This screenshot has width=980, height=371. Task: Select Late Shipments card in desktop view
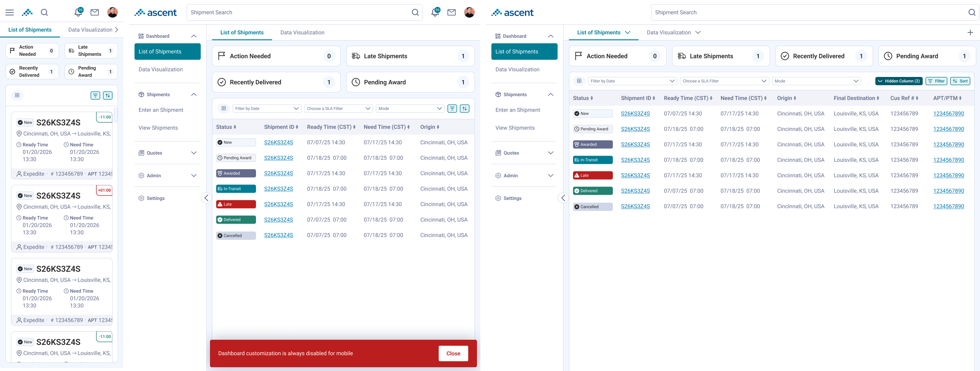coord(721,56)
